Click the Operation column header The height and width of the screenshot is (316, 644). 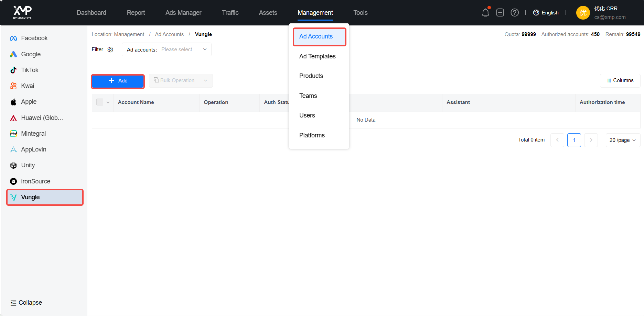point(216,102)
